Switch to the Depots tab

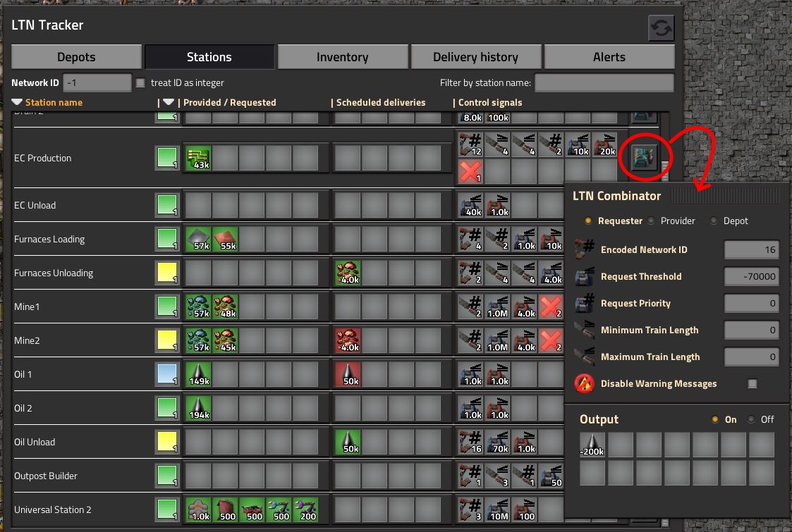coord(76,57)
